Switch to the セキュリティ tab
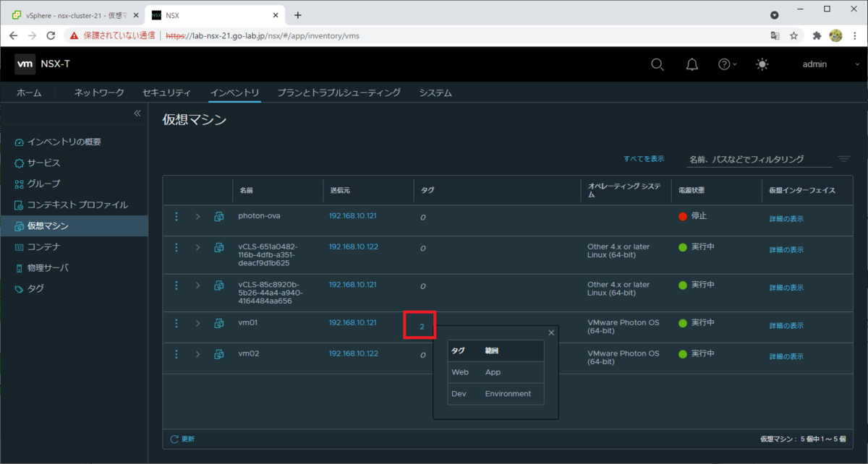Viewport: 868px width, 464px height. pos(166,93)
